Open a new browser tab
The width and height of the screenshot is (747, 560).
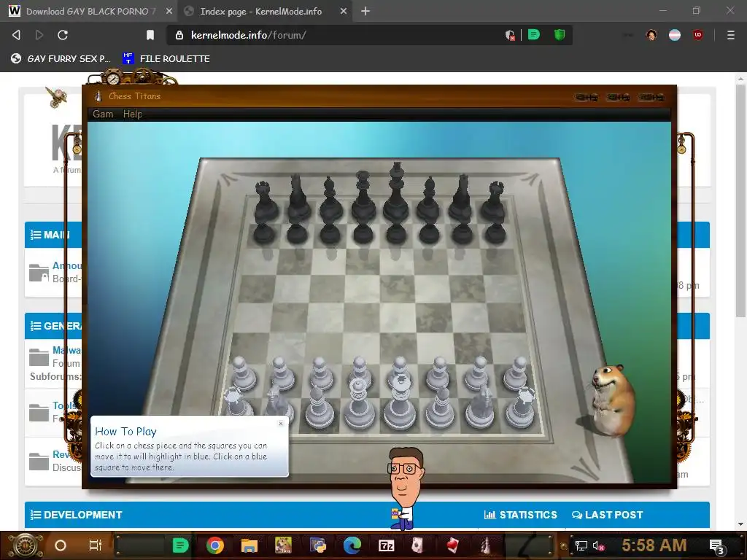pos(365,11)
